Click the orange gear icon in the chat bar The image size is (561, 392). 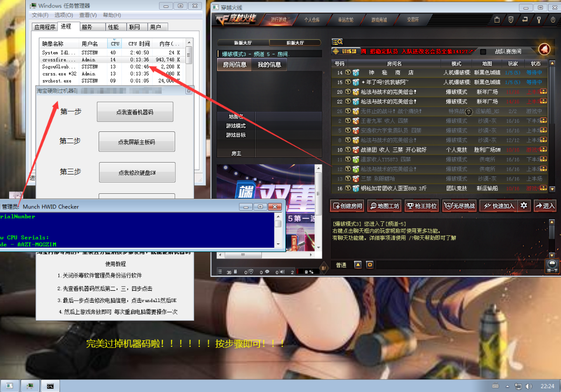(x=370, y=265)
